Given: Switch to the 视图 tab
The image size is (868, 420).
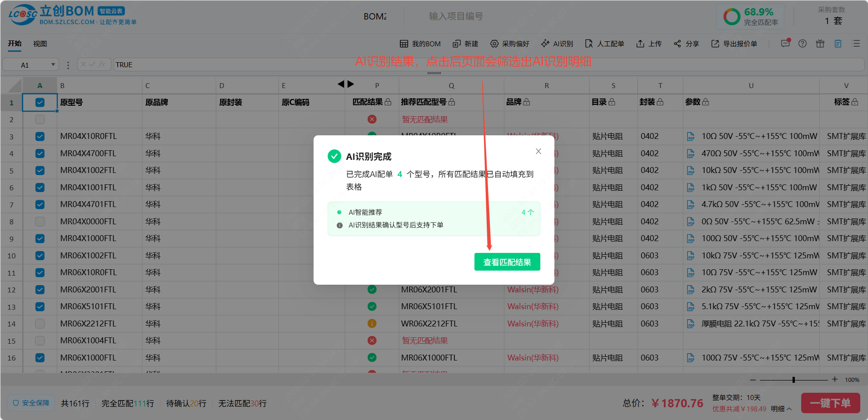Looking at the screenshot, I should [x=40, y=44].
